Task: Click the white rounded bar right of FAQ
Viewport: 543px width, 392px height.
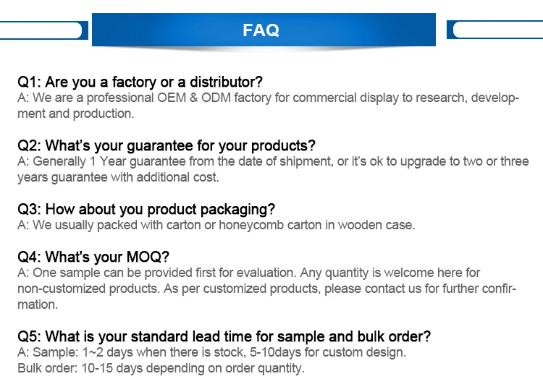Action: (498, 30)
